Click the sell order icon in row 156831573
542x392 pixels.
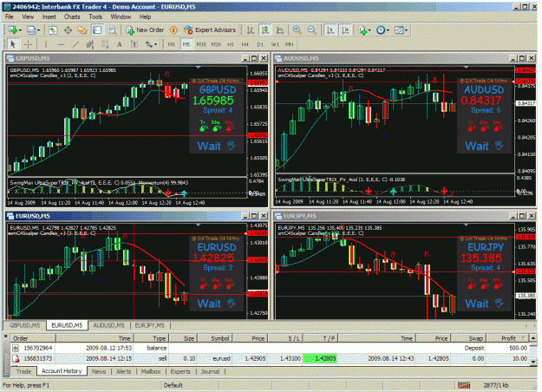pyautogui.click(x=16, y=358)
